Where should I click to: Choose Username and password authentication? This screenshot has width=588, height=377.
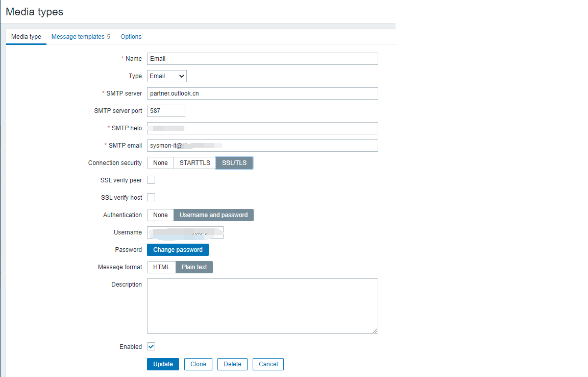(213, 215)
